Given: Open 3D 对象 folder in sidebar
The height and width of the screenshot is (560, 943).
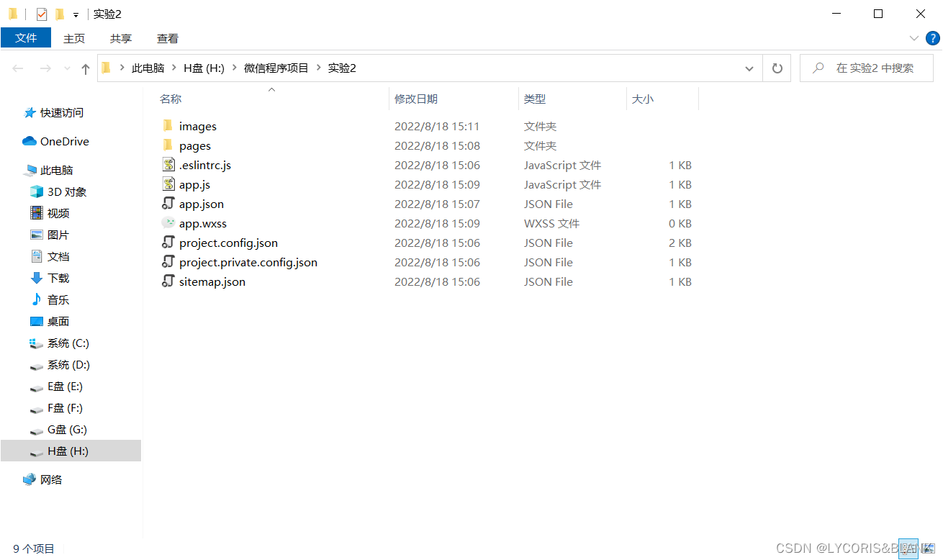Looking at the screenshot, I should [58, 191].
